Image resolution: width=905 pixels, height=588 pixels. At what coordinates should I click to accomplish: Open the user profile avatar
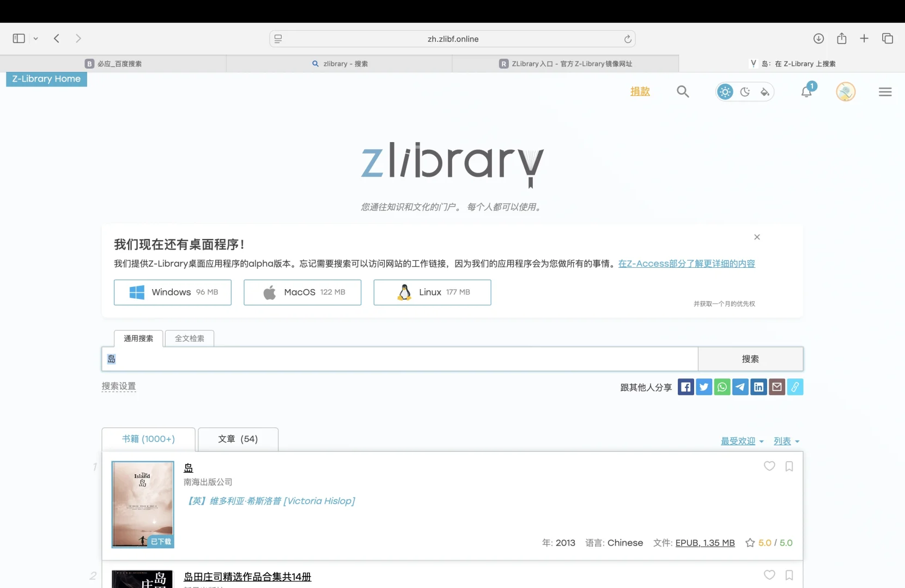tap(846, 91)
